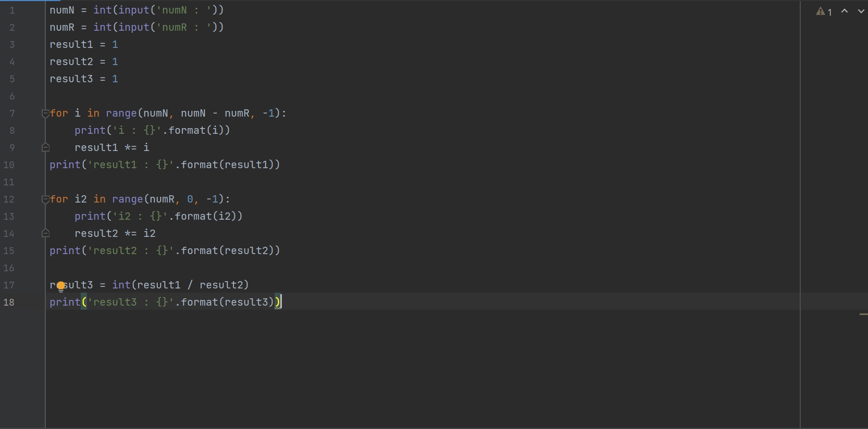Collapse the for i2 loop at line 12
Screen dimensions: 868x429
pos(45,199)
